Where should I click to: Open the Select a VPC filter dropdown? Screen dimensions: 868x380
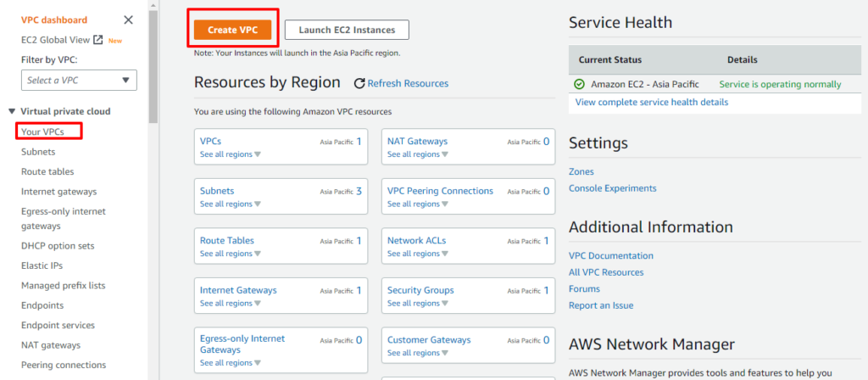pyautogui.click(x=79, y=81)
